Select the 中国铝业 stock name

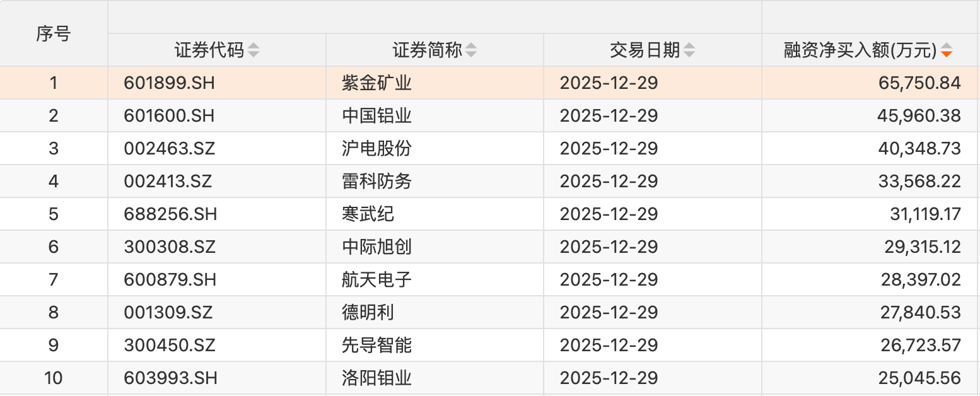(x=376, y=116)
